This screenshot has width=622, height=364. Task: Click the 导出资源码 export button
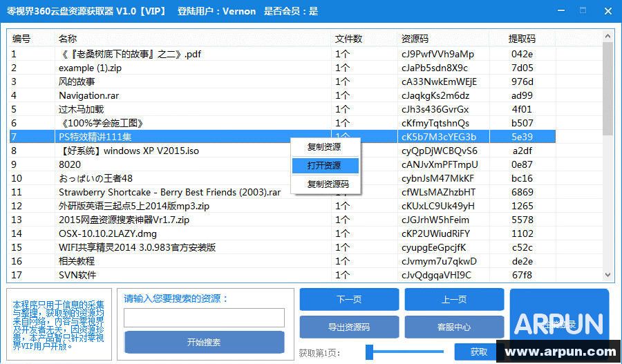point(349,327)
